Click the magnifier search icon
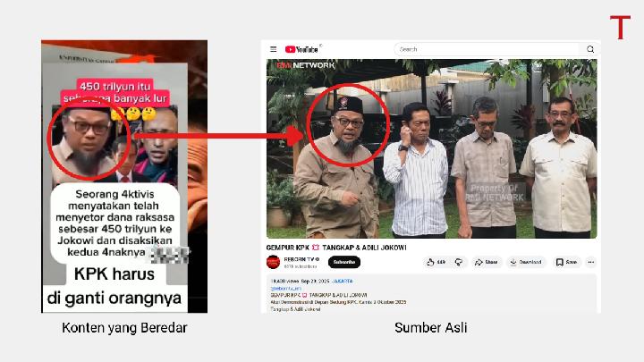The width and height of the screenshot is (644, 362). click(x=590, y=49)
